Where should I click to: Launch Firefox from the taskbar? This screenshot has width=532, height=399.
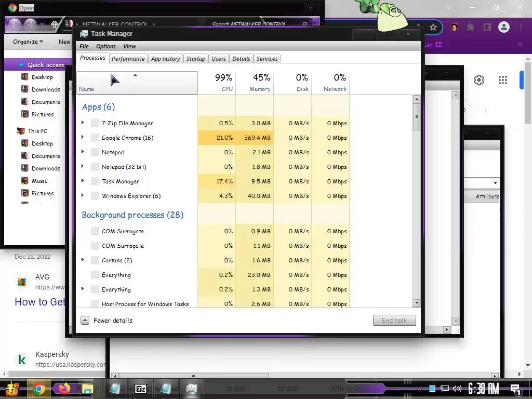pos(64,389)
